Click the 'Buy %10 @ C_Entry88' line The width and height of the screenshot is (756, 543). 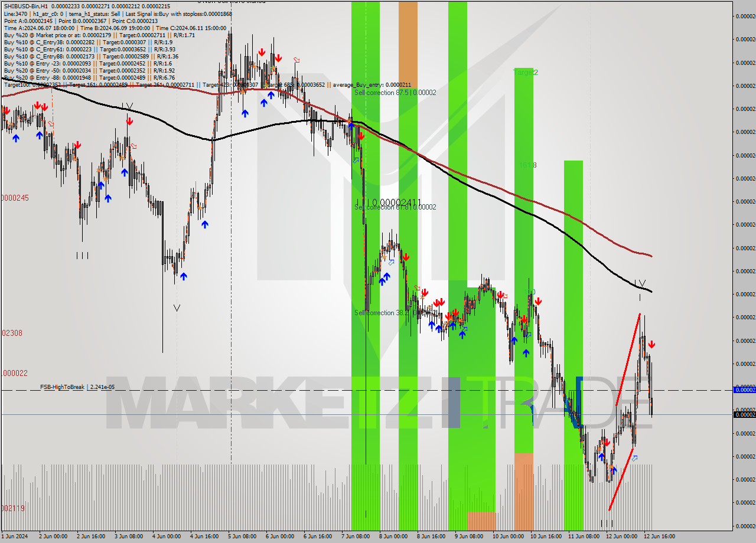pyautogui.click(x=90, y=56)
